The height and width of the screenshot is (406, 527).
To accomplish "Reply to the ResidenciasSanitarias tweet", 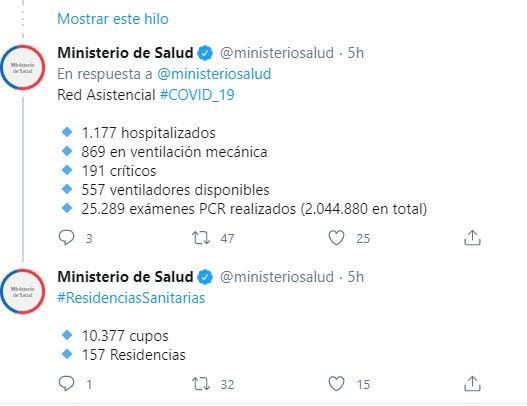I will (x=66, y=383).
